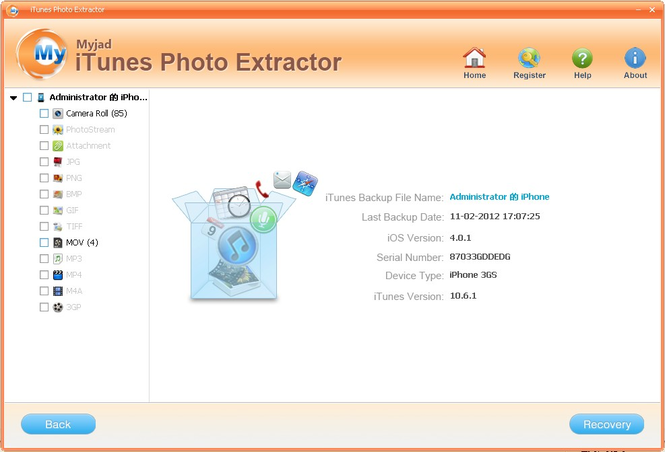Click the device type iPhone 3GS
The width and height of the screenshot is (665, 452).
pos(473,275)
